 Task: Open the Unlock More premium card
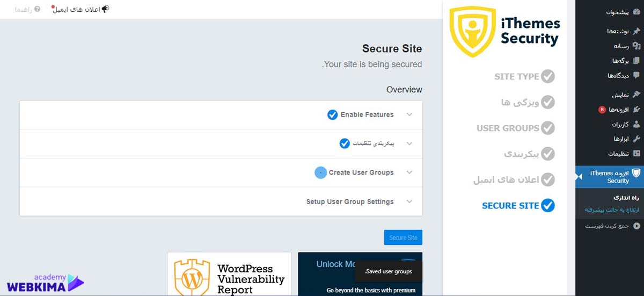click(x=360, y=274)
